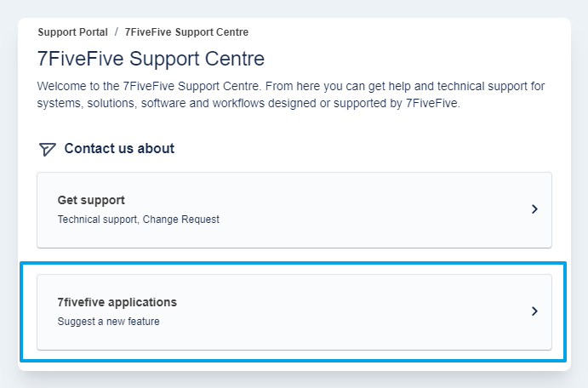Viewport: 588px width, 388px height.
Task: Click the "Contact us about" section heading
Action: [x=119, y=149]
